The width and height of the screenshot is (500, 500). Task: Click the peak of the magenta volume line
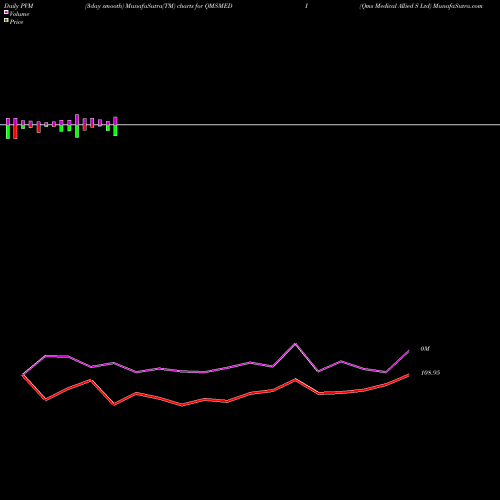tap(295, 344)
